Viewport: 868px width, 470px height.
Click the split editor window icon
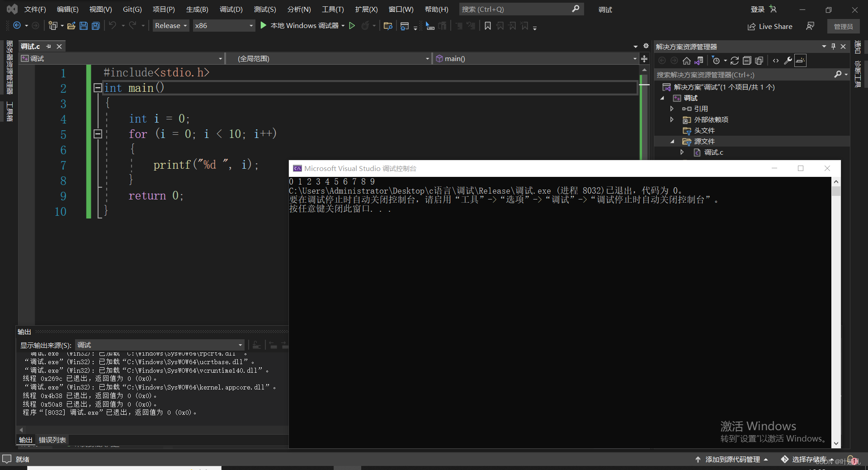(x=644, y=59)
